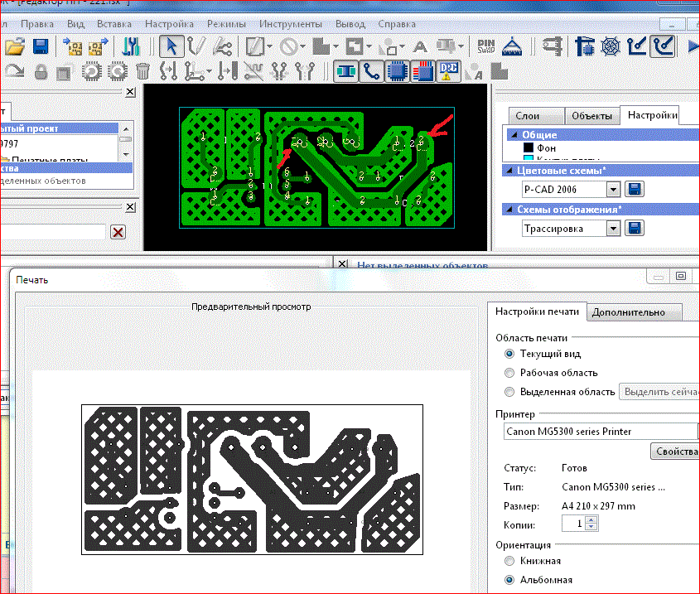Select the manual track routing pencil tool
700x594 pixels.
pyautogui.click(x=196, y=46)
